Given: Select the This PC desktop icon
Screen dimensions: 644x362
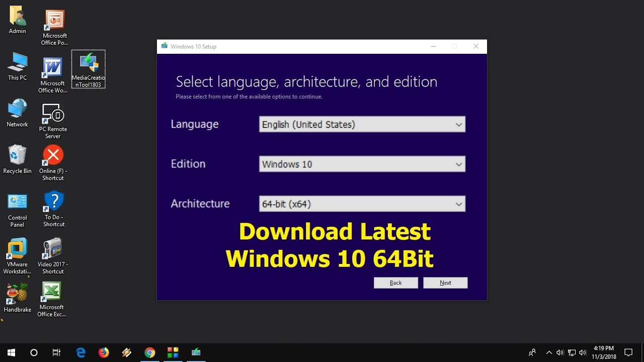Looking at the screenshot, I should tap(17, 66).
